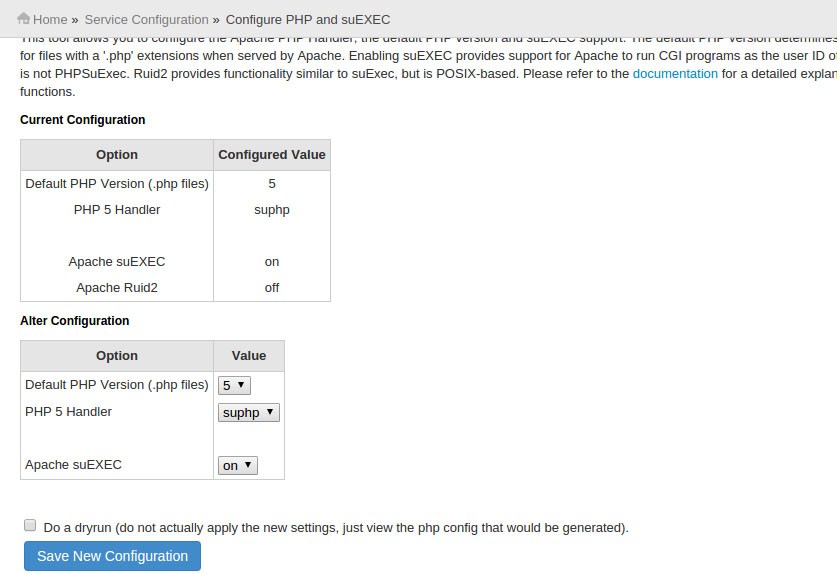837x574 pixels.
Task: Open the PHP 5 Handler suphp dropdown
Action: tap(249, 412)
